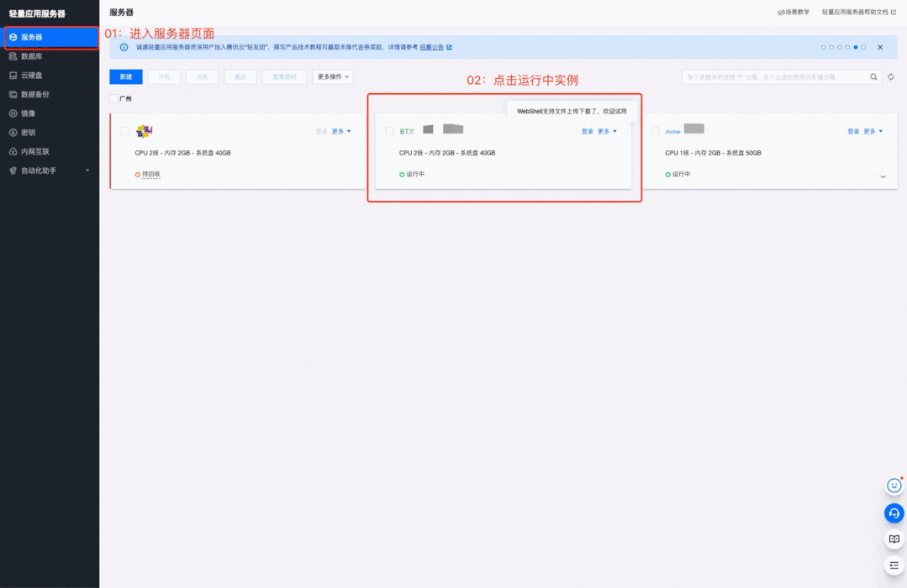The width and height of the screenshot is (907, 588).
Task: Click the 内网互联 sidebar icon
Action: 13,151
